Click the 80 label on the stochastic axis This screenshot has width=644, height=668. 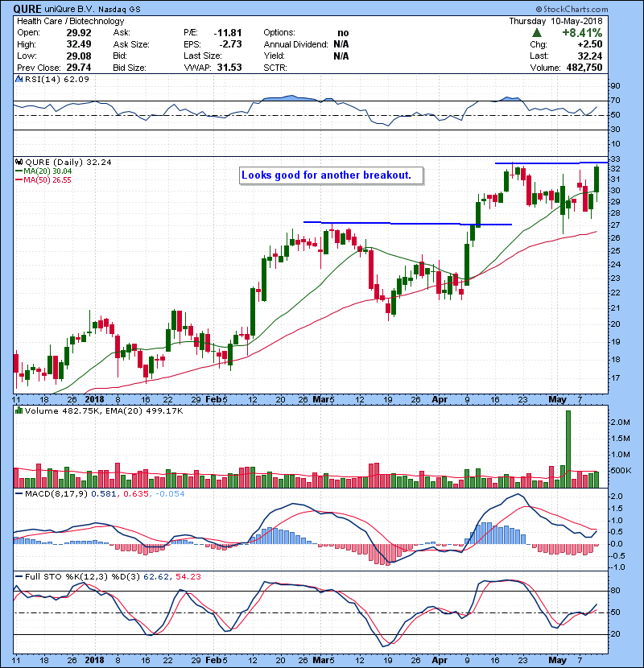click(615, 591)
